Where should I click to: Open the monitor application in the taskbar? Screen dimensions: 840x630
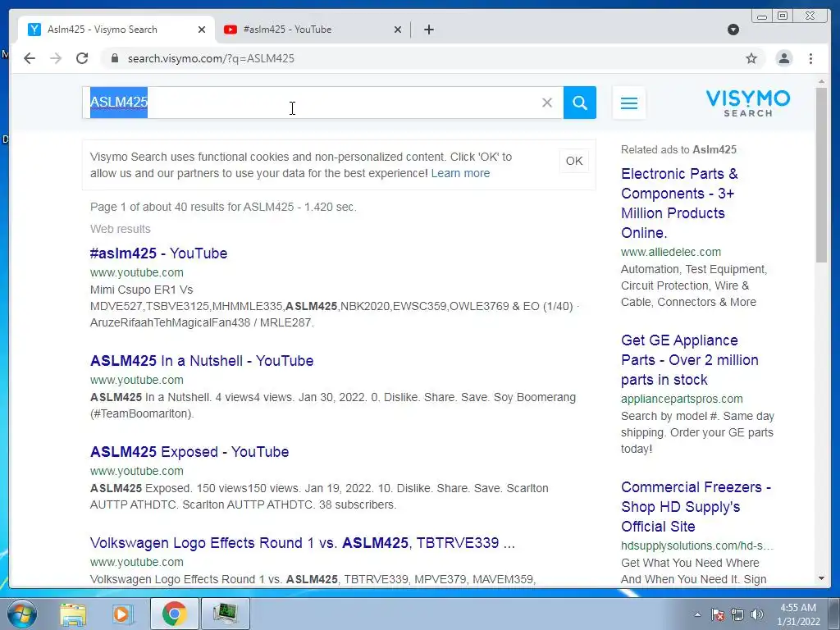[x=225, y=614]
